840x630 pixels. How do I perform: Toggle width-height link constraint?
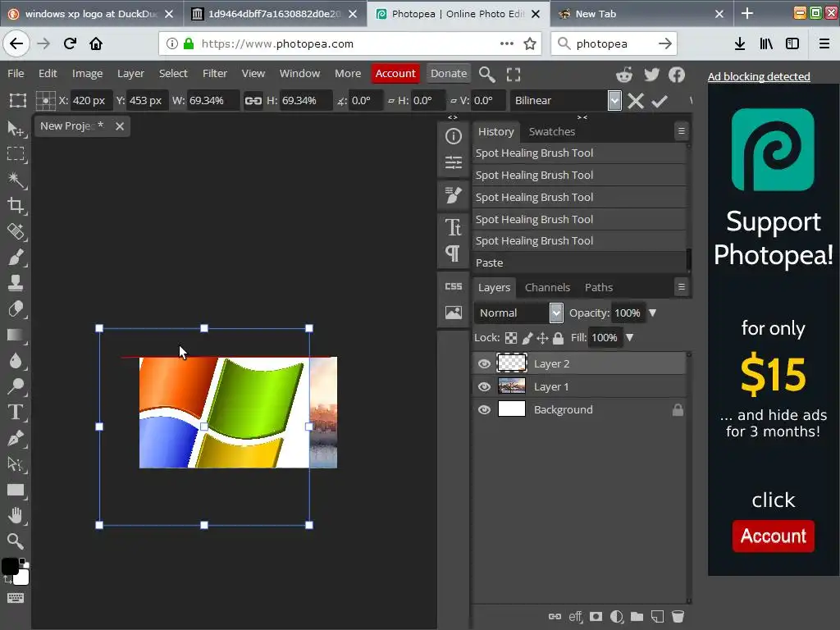coord(253,101)
